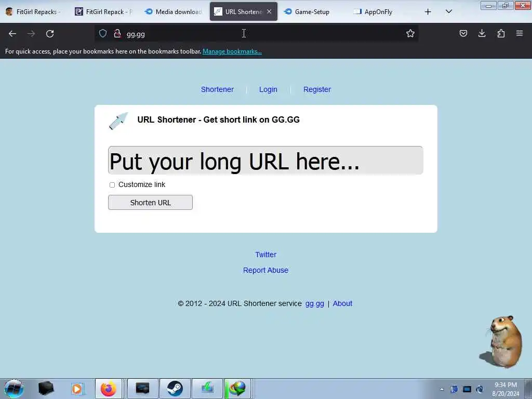Viewport: 532px width, 399px height.
Task: Show hidden system tray icons
Action: click(442, 389)
